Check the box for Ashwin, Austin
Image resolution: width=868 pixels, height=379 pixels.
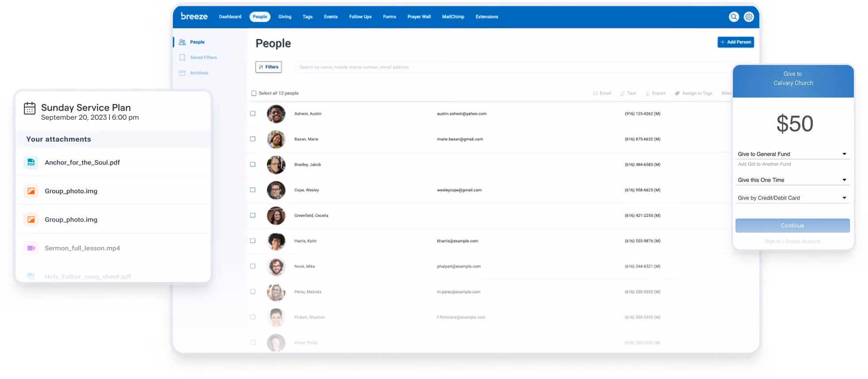point(253,113)
